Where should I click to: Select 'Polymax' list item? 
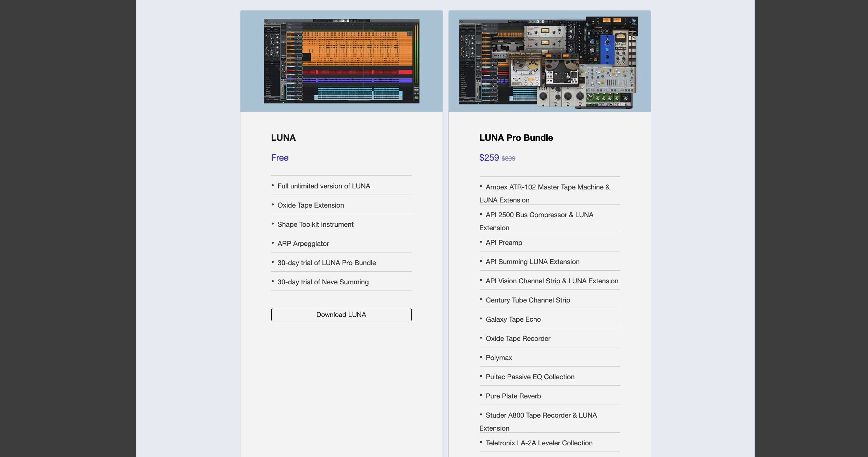[x=549, y=358]
